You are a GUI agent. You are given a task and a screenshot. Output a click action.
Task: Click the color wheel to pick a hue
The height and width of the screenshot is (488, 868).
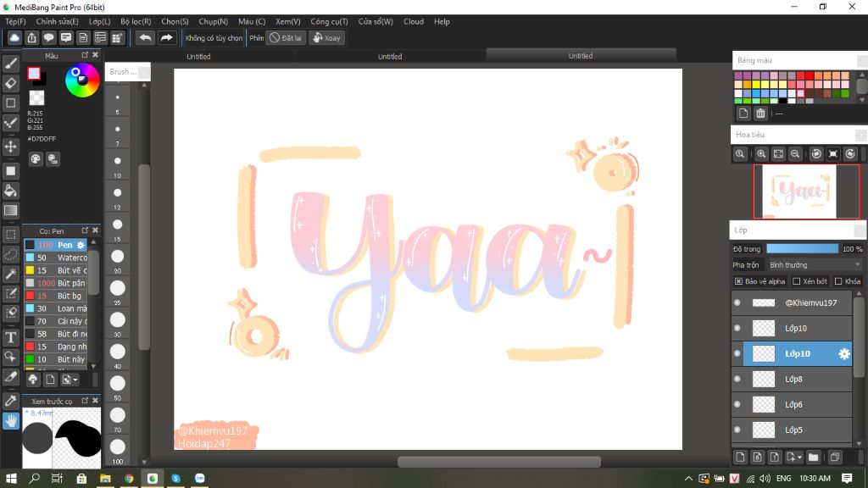click(x=82, y=80)
